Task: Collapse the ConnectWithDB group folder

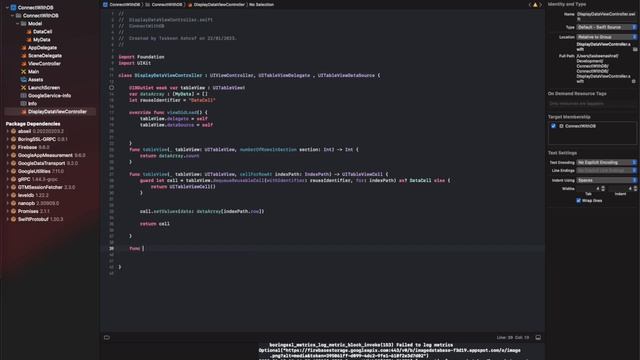Action: (x=12, y=16)
